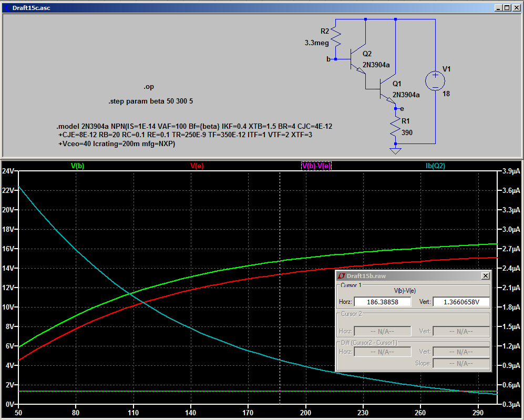Maximize the Draft15c.asc schematic window
524x420 pixels.
tap(507, 8)
